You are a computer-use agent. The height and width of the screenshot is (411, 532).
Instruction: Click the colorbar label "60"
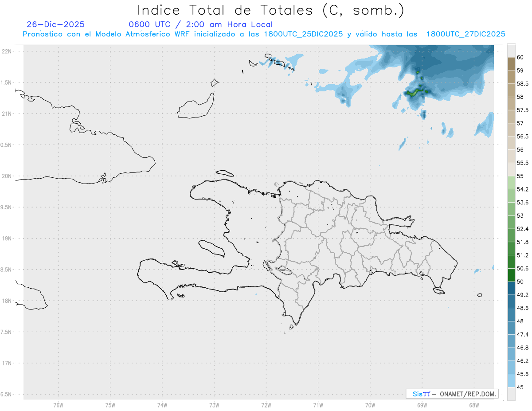point(520,57)
